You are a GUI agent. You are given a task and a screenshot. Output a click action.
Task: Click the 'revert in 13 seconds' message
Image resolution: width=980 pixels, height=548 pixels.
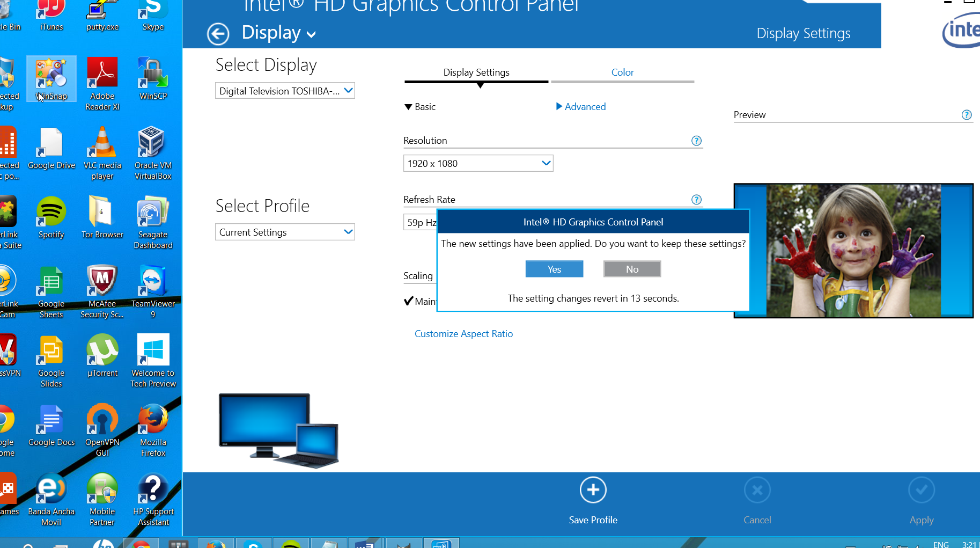click(x=593, y=298)
